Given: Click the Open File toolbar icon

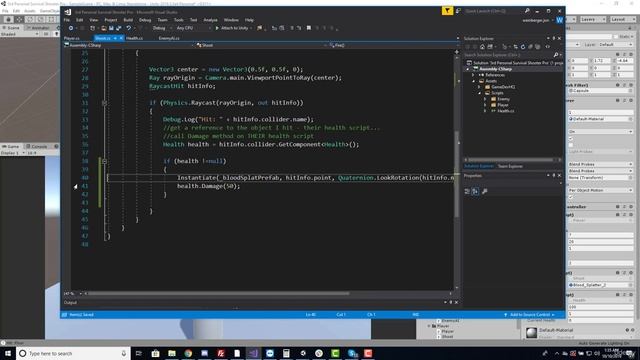Looking at the screenshot, I should click(x=104, y=28).
